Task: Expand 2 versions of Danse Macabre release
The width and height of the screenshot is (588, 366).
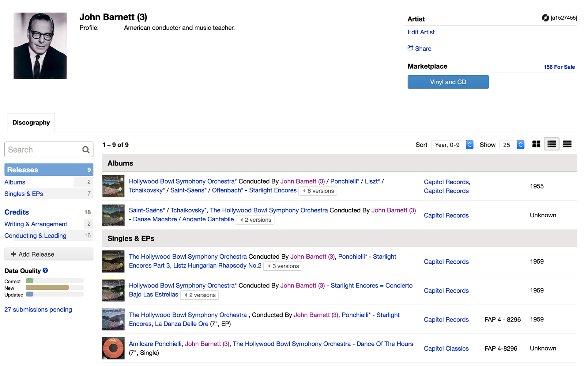Action: [x=255, y=220]
